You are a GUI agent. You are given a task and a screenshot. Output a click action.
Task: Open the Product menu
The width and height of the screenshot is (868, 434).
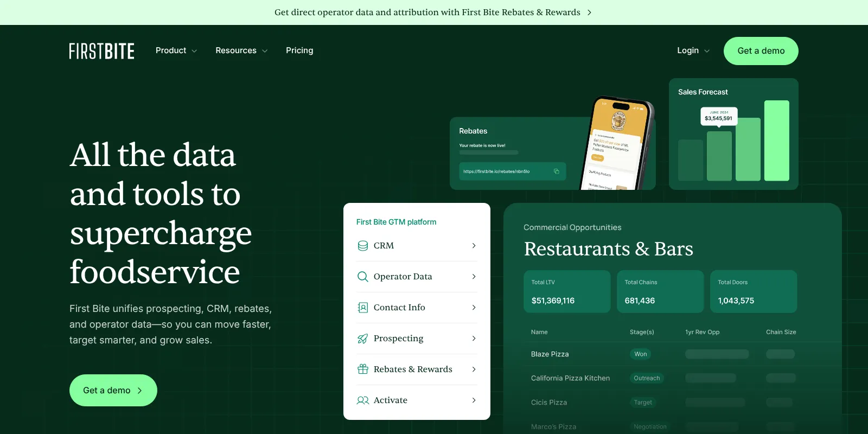point(176,50)
